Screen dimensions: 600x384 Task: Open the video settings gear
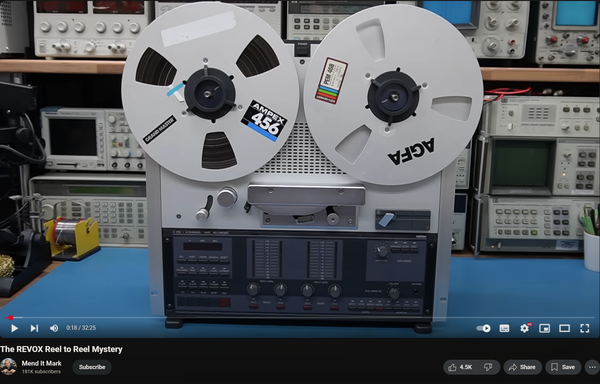pos(525,328)
